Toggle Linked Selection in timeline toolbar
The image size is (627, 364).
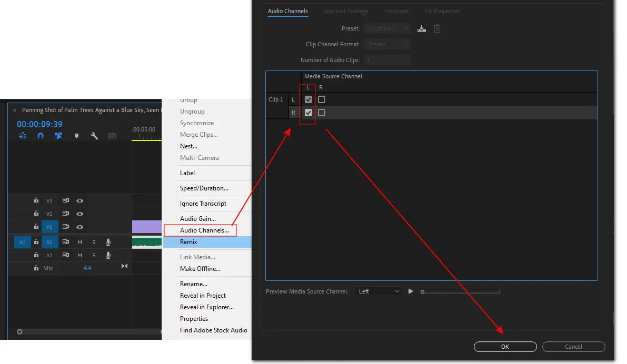coord(58,136)
